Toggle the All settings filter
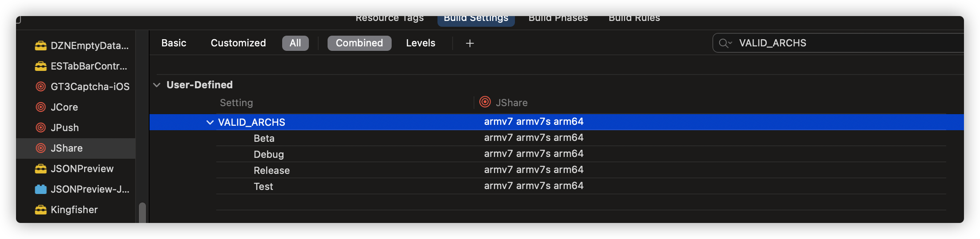980x239 pixels. point(295,43)
